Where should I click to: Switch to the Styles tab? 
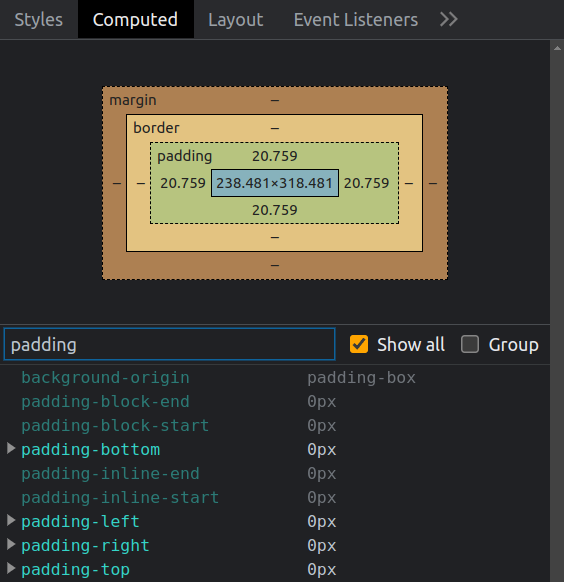click(39, 19)
